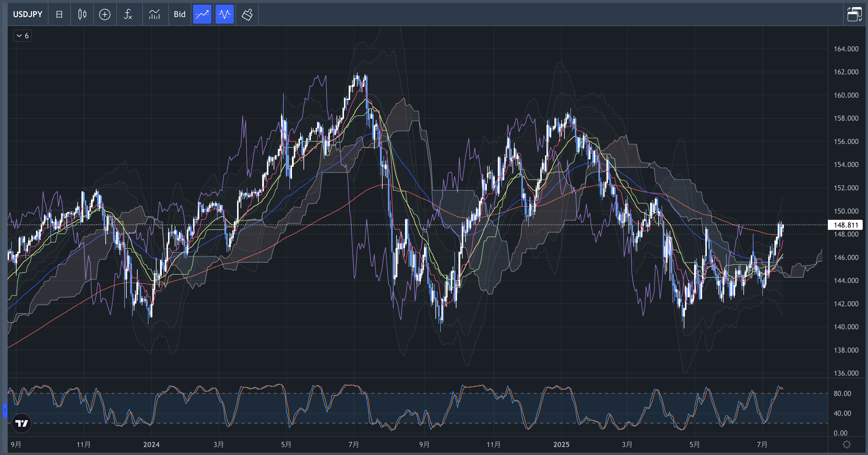
Task: Click the current price label 148.811
Action: click(x=846, y=225)
